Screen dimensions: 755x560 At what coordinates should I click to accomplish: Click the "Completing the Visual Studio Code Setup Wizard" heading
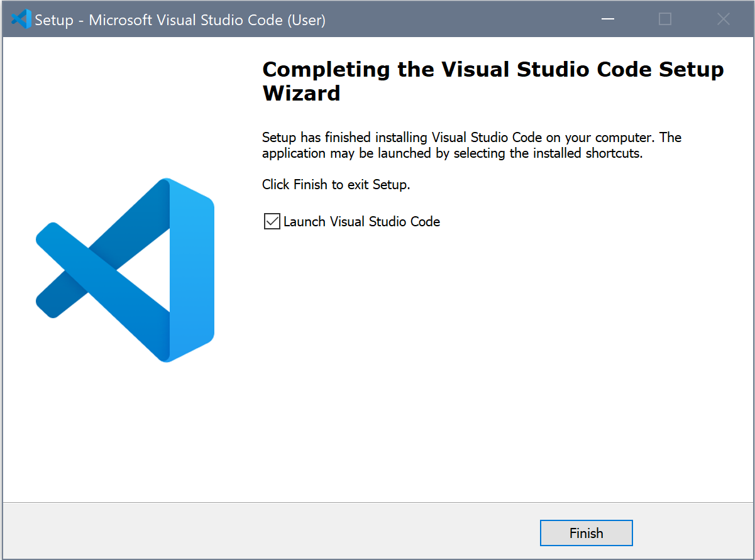coord(493,81)
